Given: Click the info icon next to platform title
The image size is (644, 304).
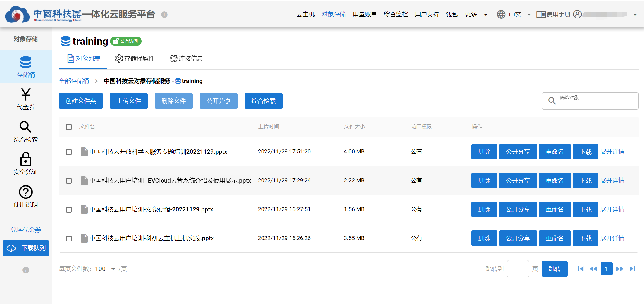Looking at the screenshot, I should [164, 14].
